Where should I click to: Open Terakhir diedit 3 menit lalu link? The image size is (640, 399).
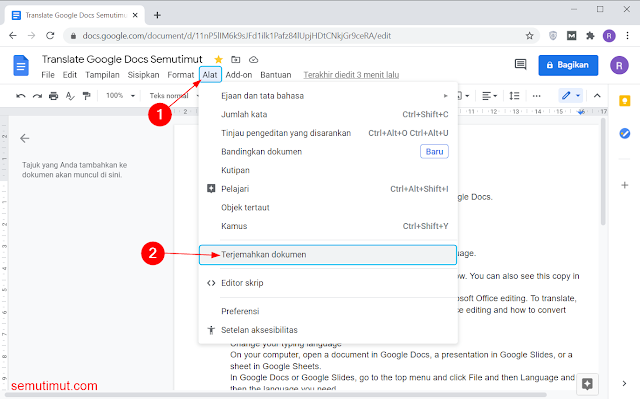pos(351,75)
